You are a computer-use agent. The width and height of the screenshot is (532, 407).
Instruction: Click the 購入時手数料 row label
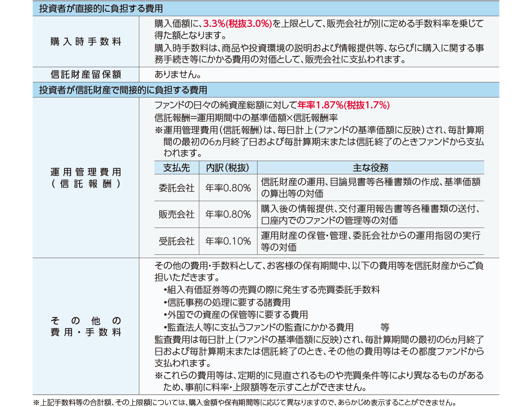(86, 41)
